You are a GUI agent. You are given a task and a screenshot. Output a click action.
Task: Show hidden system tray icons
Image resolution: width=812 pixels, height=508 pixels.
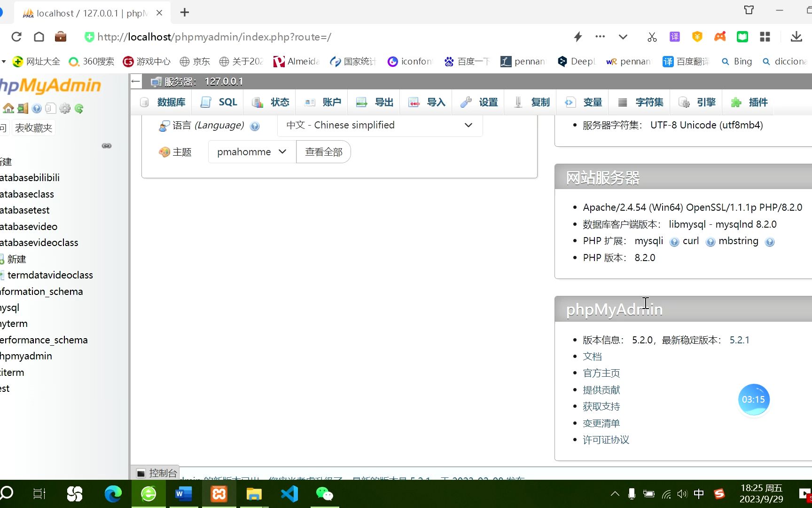(615, 494)
